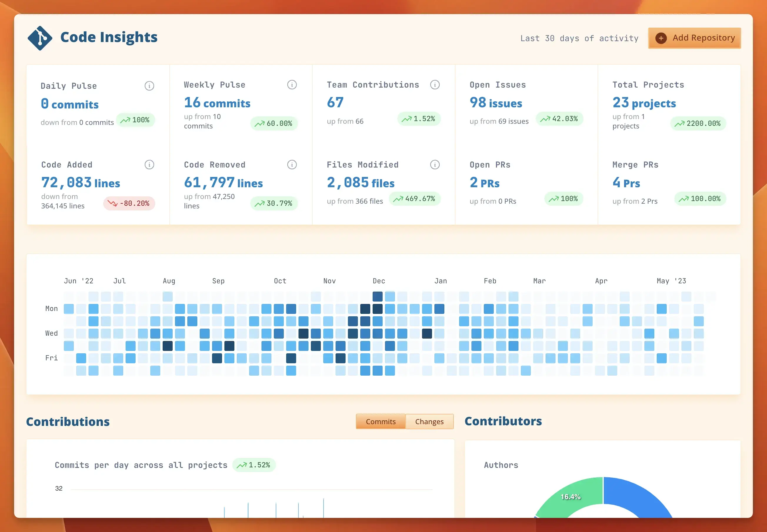Switch to the Changes tab
This screenshot has width=767, height=532.
pos(429,421)
